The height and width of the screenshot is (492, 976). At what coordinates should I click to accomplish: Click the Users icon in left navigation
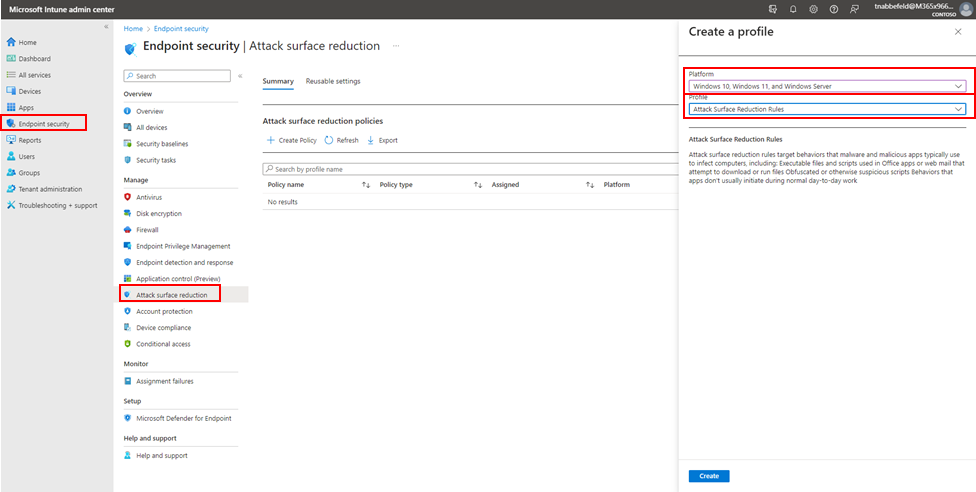(x=11, y=156)
